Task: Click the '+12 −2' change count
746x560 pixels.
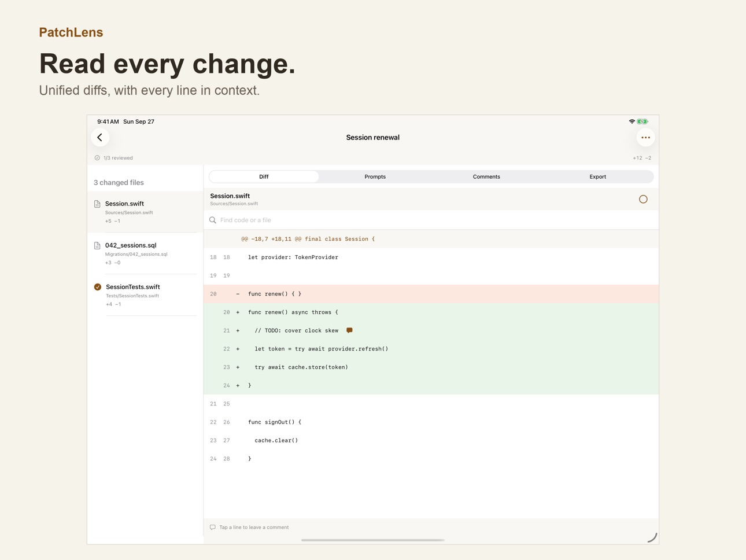Action: coord(642,158)
